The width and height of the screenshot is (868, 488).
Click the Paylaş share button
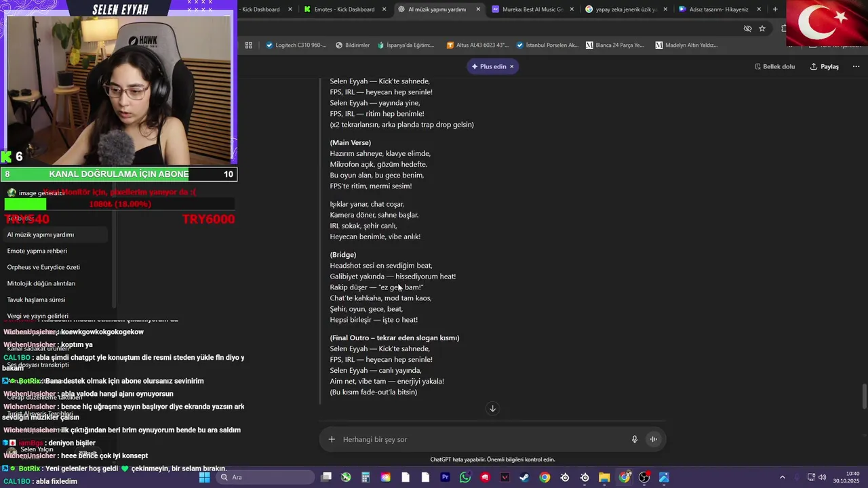(x=825, y=66)
